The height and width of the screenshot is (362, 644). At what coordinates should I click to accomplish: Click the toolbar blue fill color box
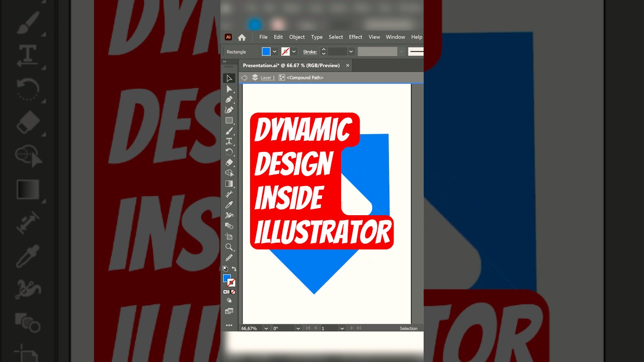click(226, 278)
